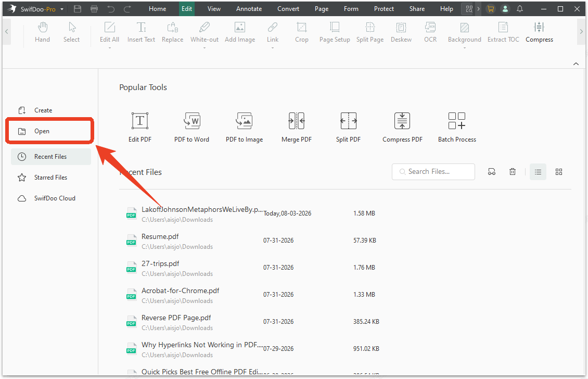Open the Protect tab
Viewport: 588px width, 379px height.
(x=384, y=9)
